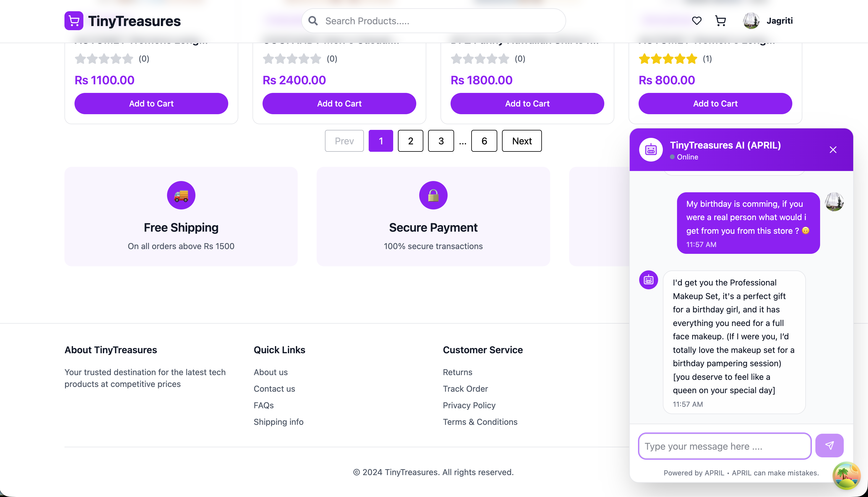
Task: Click the copyright 2024 TinyTreasures text
Action: [x=433, y=472]
